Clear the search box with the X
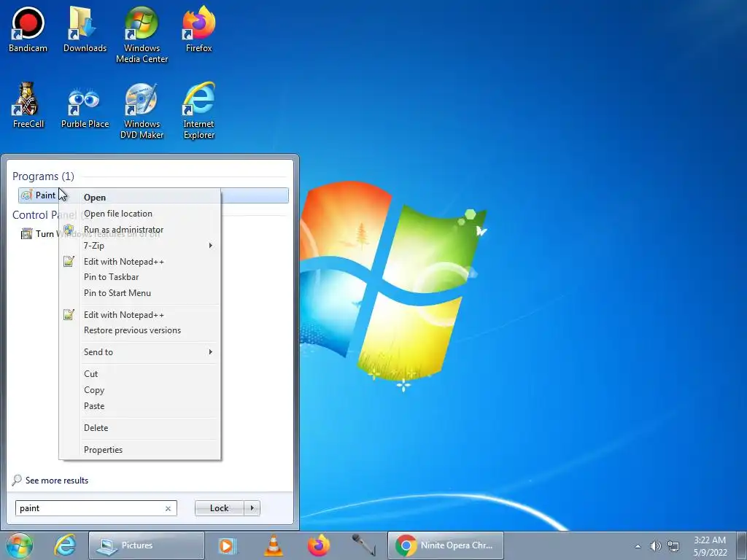This screenshot has height=560, width=747. [169, 508]
